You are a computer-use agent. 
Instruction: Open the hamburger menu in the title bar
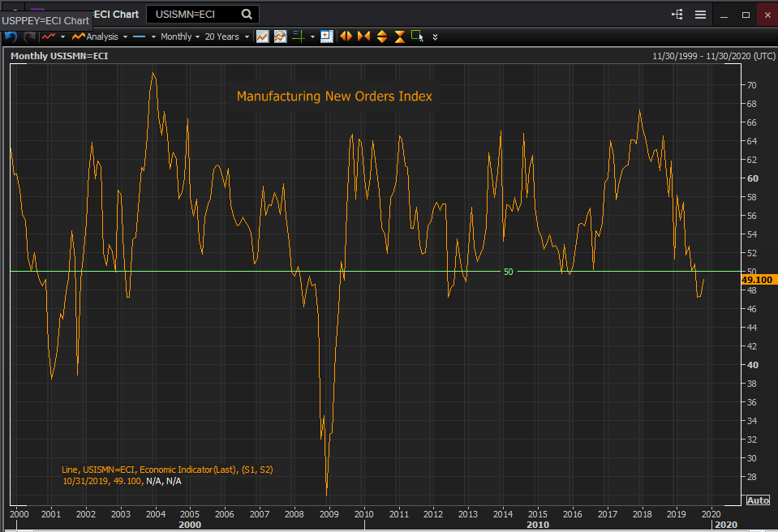pos(700,15)
